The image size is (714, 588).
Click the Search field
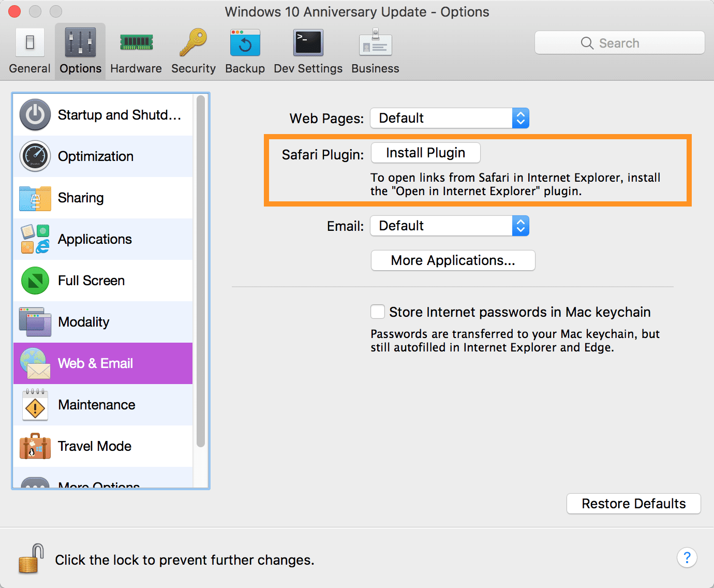tap(620, 43)
